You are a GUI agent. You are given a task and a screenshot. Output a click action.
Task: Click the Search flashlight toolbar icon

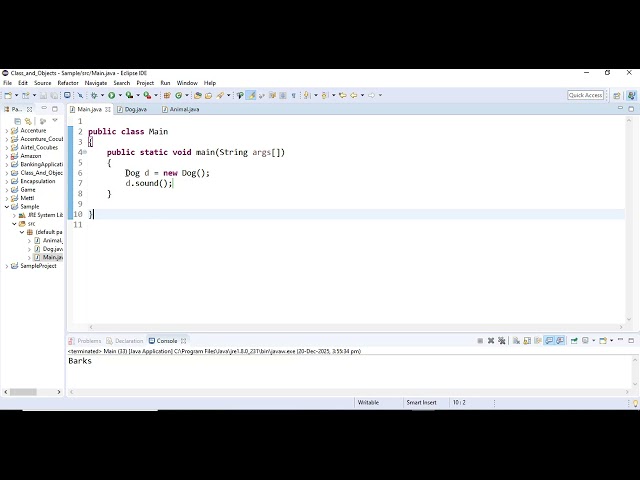tap(220, 96)
